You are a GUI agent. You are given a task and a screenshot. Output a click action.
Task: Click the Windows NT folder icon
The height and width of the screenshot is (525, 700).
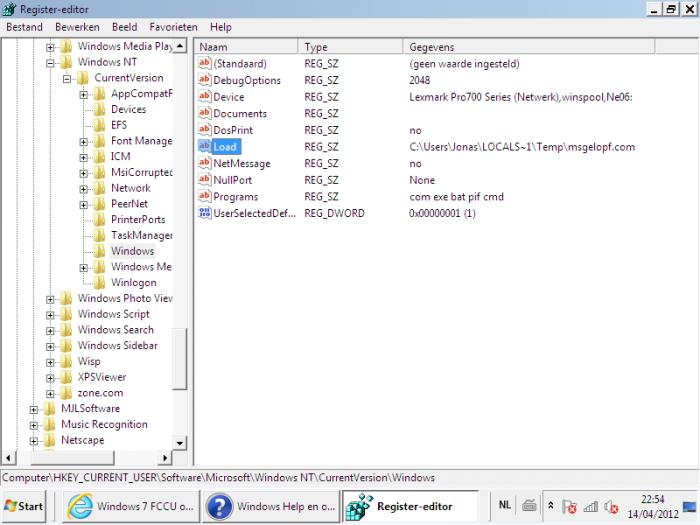[x=66, y=62]
